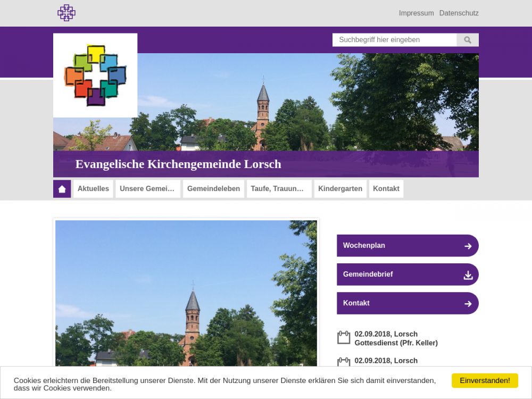
Task: Open the Gottesdienst (Pfr. Keller) event entry
Action: pos(396,343)
